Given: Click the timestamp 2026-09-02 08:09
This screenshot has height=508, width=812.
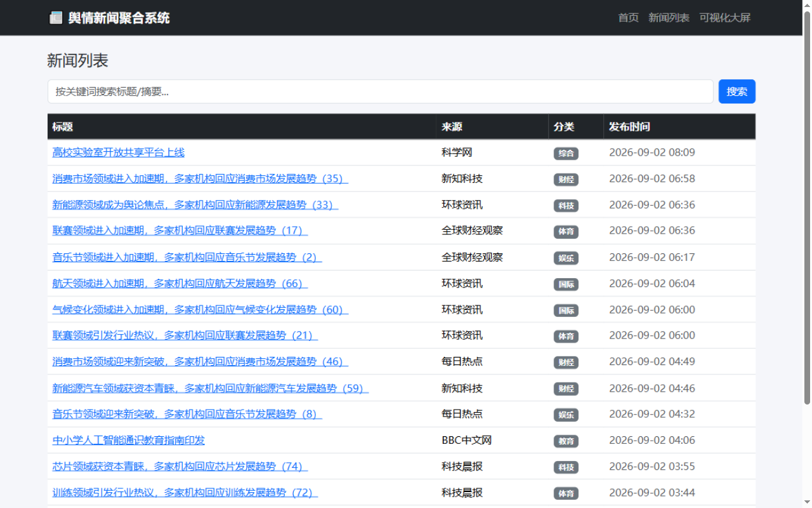Looking at the screenshot, I should coord(652,152).
